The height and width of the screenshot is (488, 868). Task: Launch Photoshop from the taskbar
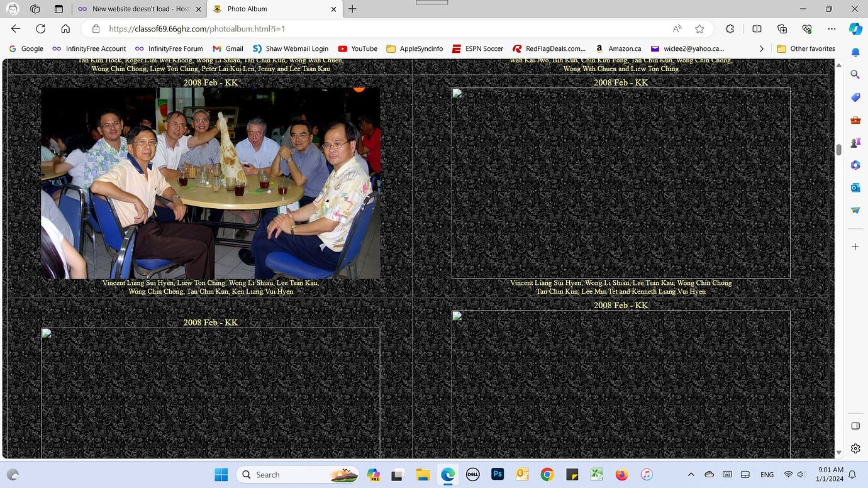(497, 474)
